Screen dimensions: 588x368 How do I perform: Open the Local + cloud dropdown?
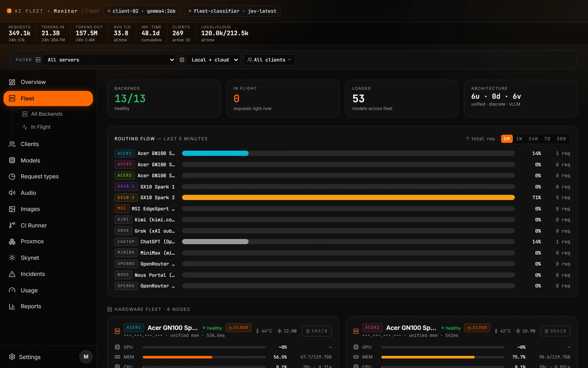(x=213, y=60)
